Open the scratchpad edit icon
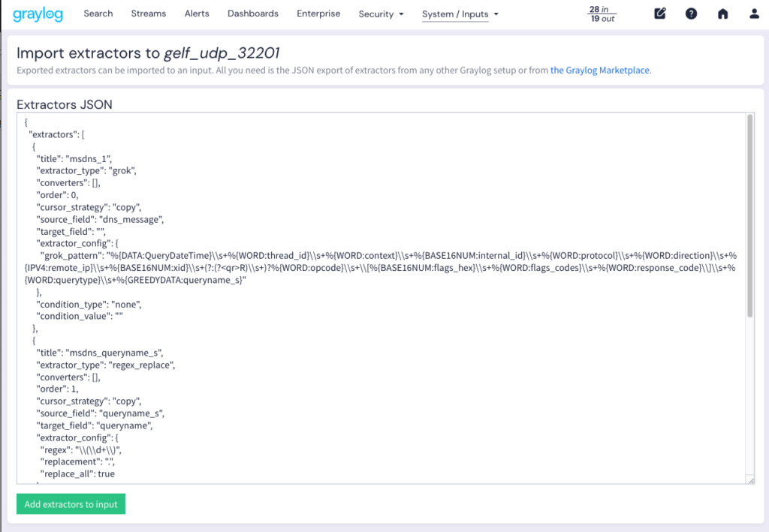 (x=660, y=14)
